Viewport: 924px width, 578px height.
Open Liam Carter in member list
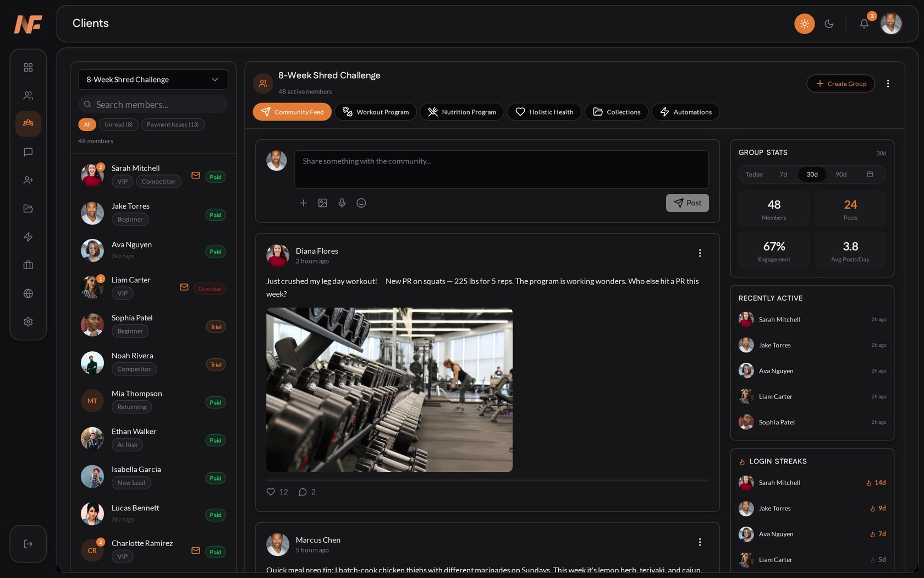pos(153,287)
